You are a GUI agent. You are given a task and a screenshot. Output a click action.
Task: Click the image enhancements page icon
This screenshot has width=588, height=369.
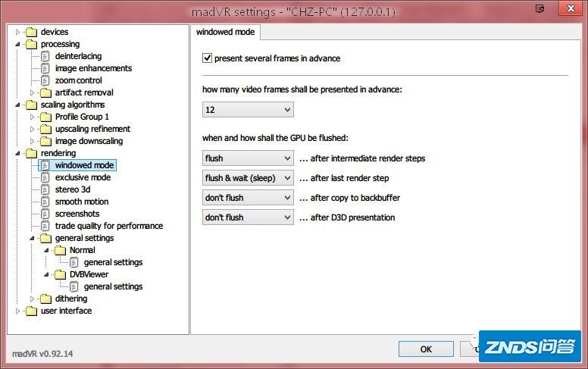click(x=45, y=68)
